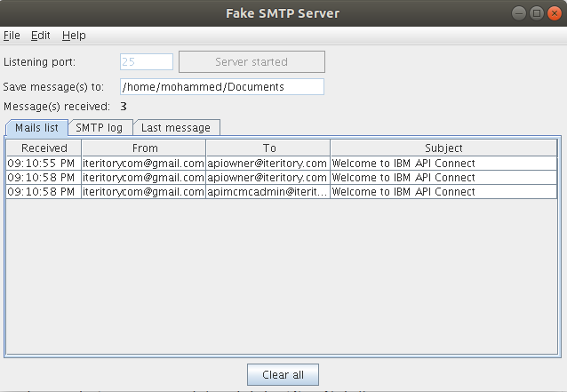Click the Server started button

252,62
